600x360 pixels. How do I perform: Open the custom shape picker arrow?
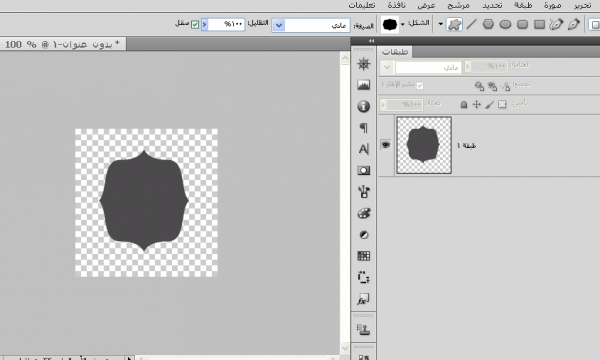coord(403,24)
